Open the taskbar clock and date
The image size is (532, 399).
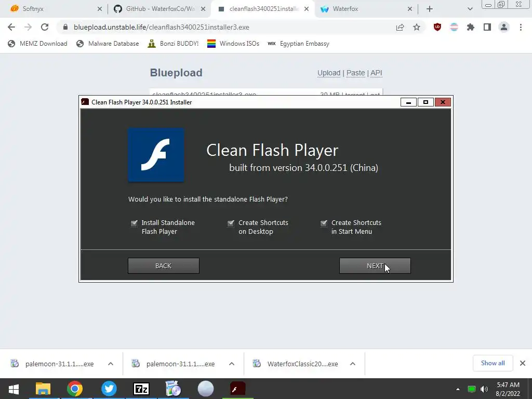pos(508,389)
